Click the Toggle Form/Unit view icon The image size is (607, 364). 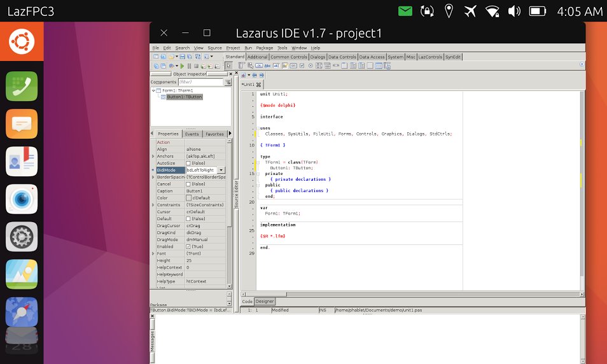[198, 57]
